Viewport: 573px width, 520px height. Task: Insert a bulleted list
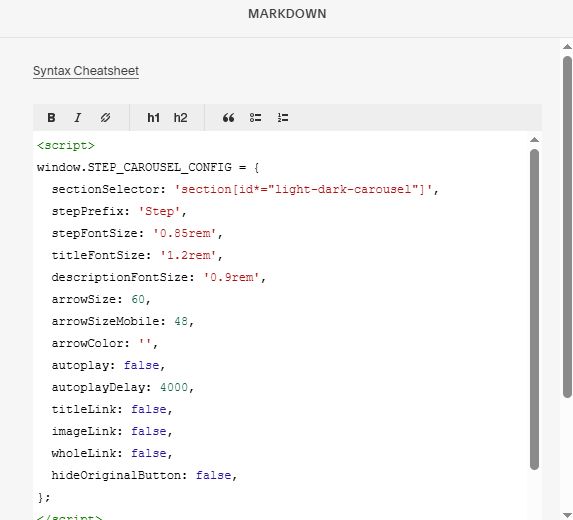[255, 118]
